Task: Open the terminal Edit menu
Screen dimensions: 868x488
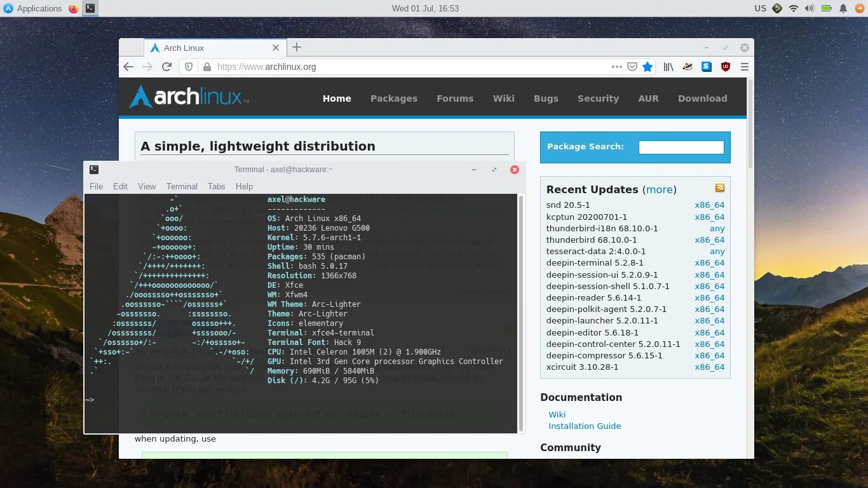Action: tap(120, 186)
